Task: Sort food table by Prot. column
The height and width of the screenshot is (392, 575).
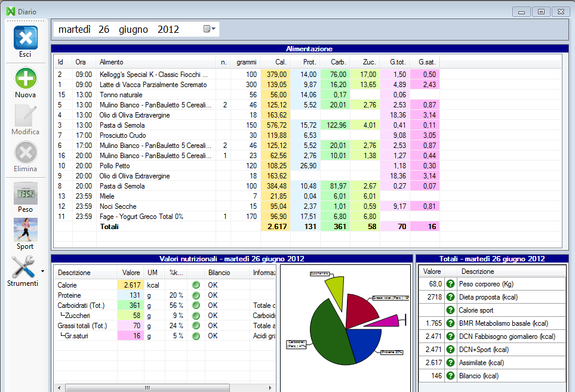Action: (306, 62)
